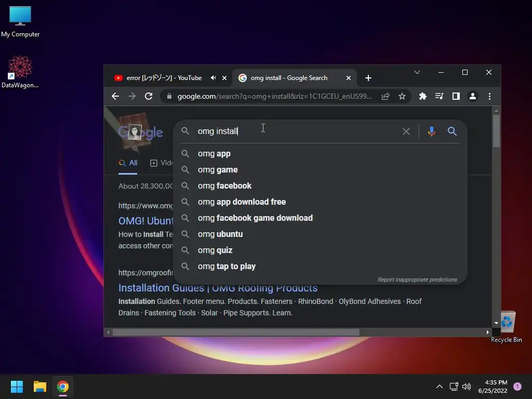Switch to the YouTube error tab

[164, 78]
